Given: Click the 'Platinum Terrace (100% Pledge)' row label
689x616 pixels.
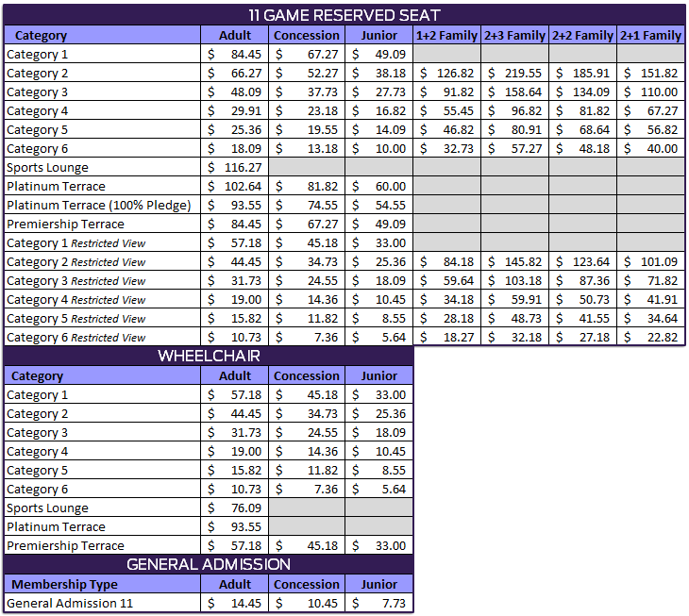Looking at the screenshot, I should pos(99,205).
